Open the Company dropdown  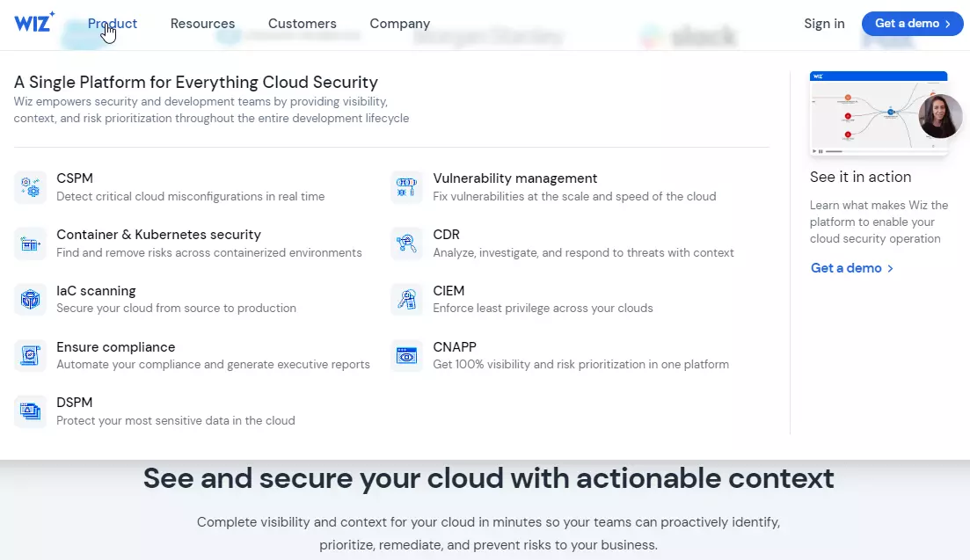point(400,24)
